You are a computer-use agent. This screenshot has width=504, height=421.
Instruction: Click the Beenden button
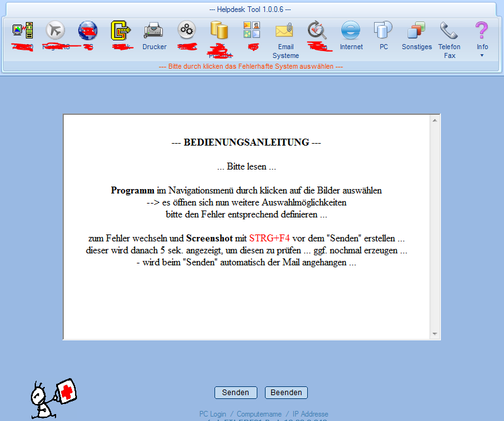pos(286,393)
